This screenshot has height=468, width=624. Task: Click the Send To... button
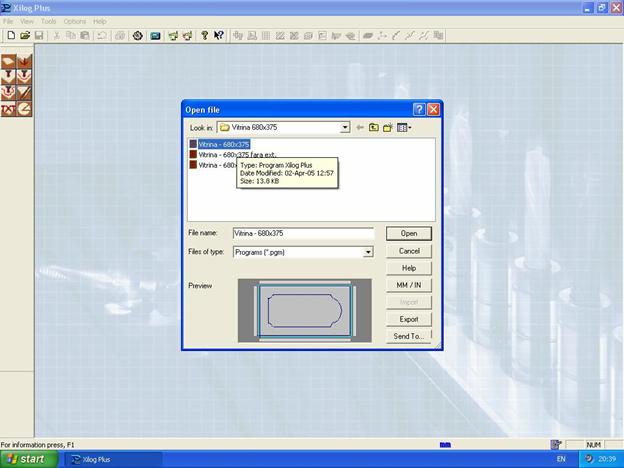[x=409, y=336]
